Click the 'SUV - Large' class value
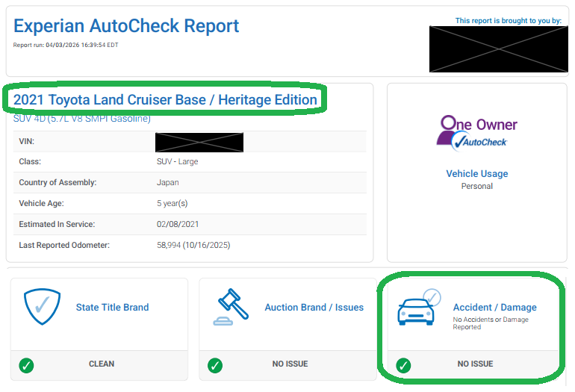Image resolution: width=575 pixels, height=392 pixels. pyautogui.click(x=178, y=161)
